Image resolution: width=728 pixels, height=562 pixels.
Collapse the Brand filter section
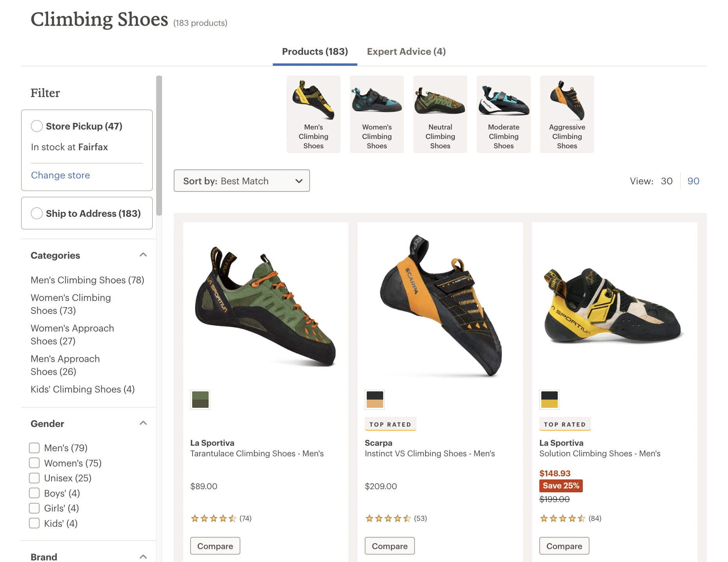point(143,557)
